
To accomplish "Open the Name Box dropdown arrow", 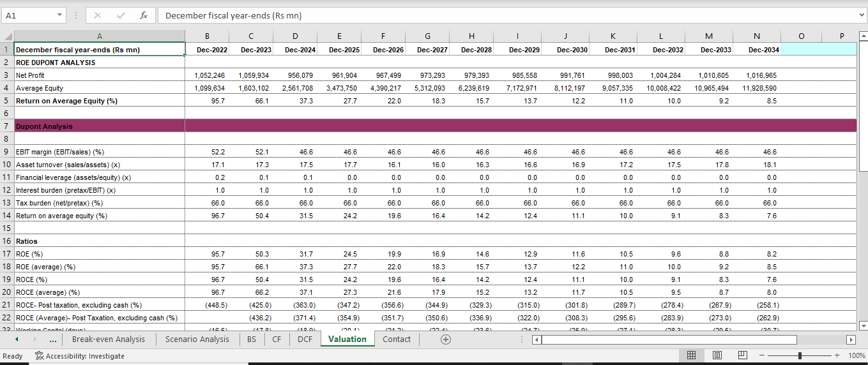I will tap(59, 15).
